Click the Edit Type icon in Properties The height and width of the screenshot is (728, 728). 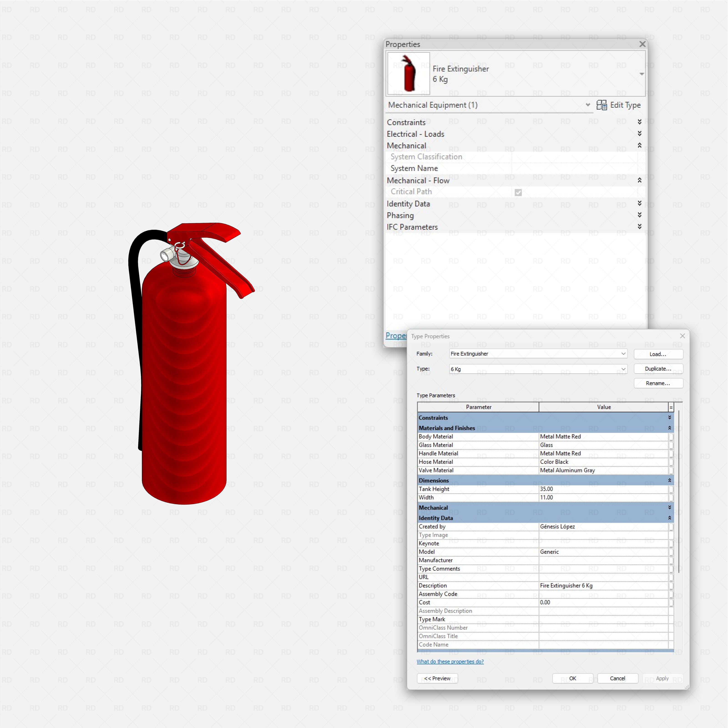[x=601, y=105]
